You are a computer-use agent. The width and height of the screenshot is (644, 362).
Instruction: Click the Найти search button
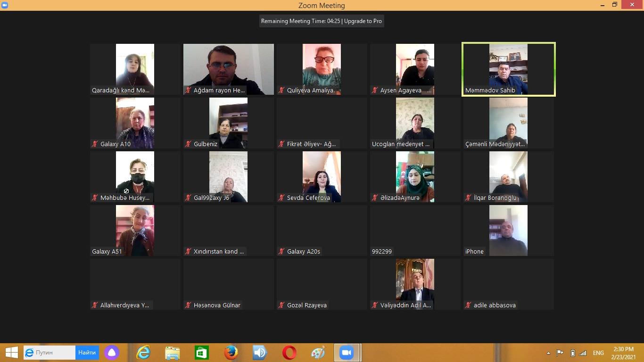click(x=87, y=353)
